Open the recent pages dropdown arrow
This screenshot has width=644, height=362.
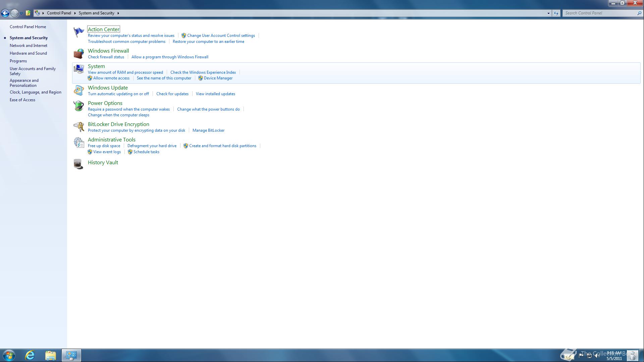(21, 13)
